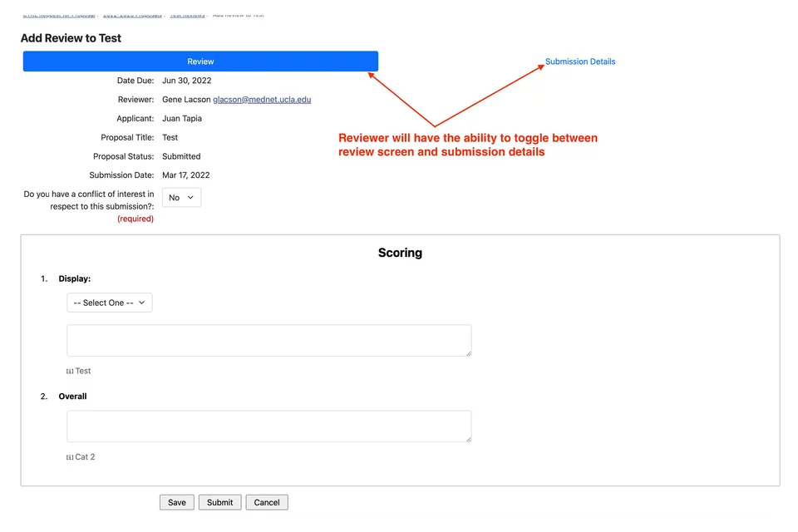798x532 pixels.
Task: Click the reviewer name Gene Lacson
Action: [186, 99]
